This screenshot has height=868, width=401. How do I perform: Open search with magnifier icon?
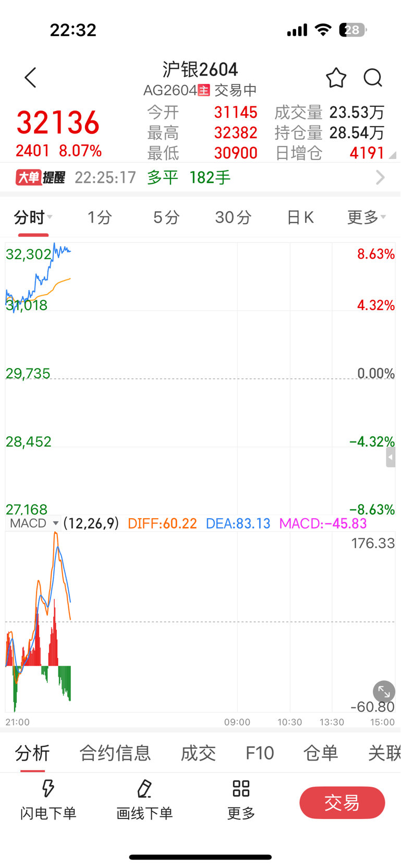(373, 78)
